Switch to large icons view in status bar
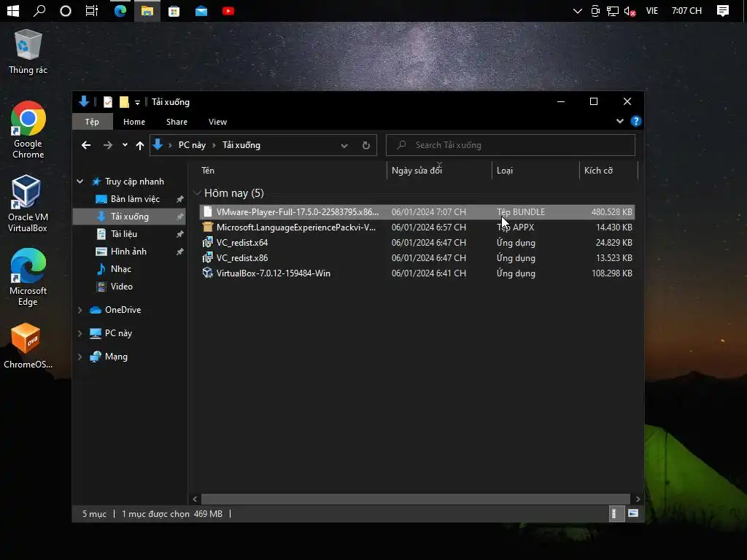Viewport: 747px width, 560px height. click(632, 514)
